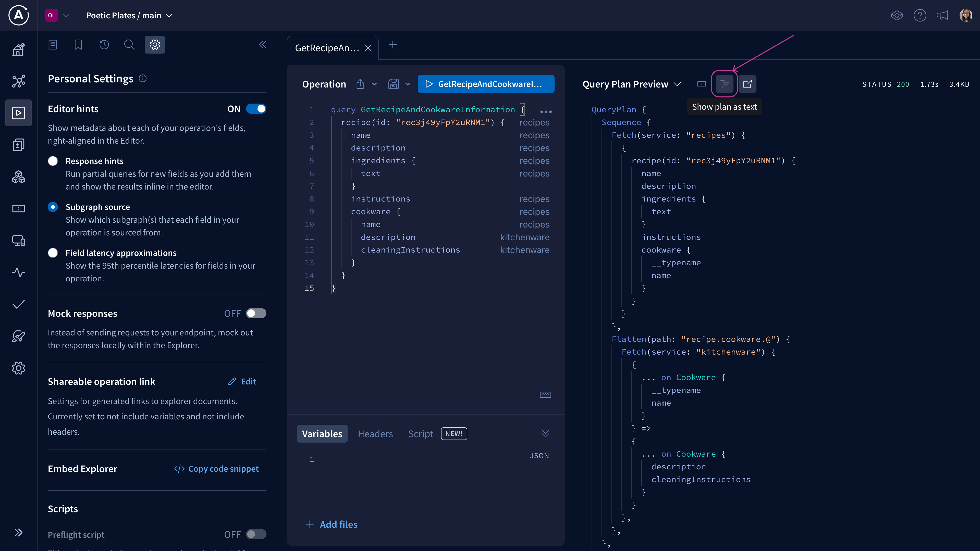Image resolution: width=980 pixels, height=551 pixels.
Task: Switch to the Script tab
Action: pos(420,434)
